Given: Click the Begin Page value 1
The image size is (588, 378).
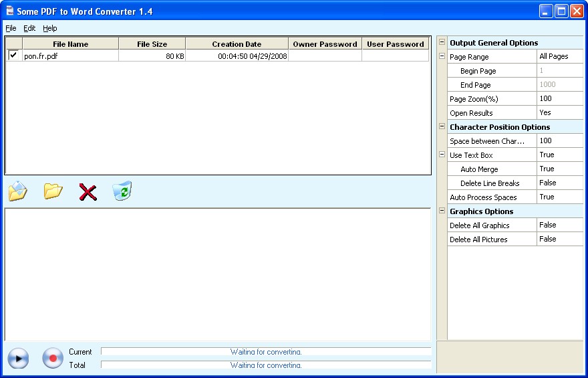Looking at the screenshot, I should [560, 70].
